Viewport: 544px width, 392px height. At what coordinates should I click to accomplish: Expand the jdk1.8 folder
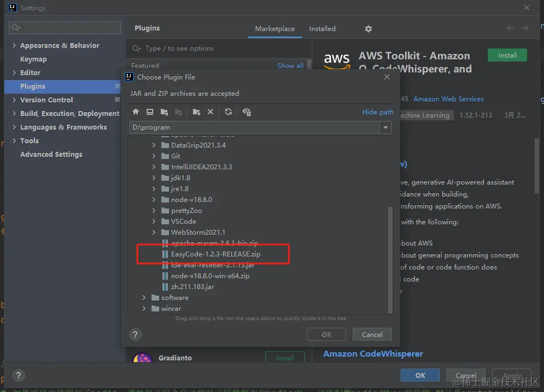[154, 178]
